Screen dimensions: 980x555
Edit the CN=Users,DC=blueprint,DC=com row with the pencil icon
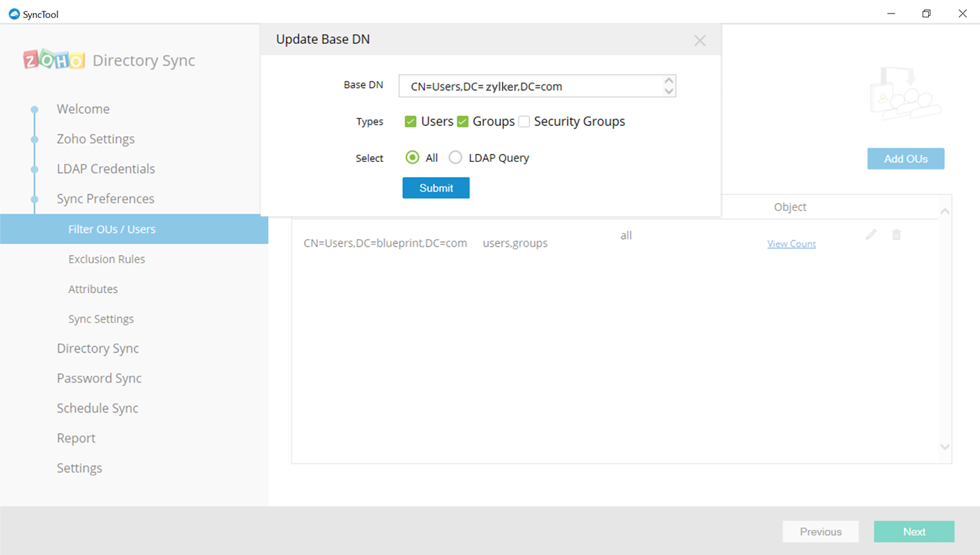[871, 235]
